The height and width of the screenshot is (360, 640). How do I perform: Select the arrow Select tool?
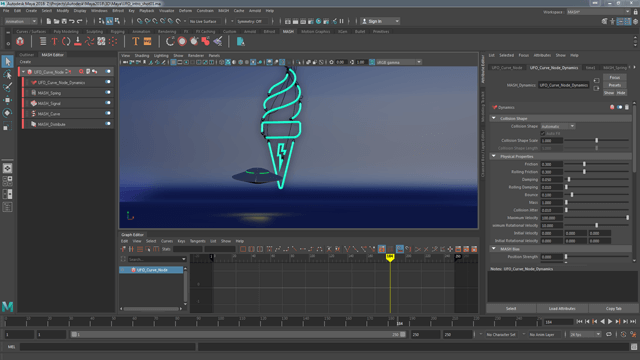[x=7, y=62]
